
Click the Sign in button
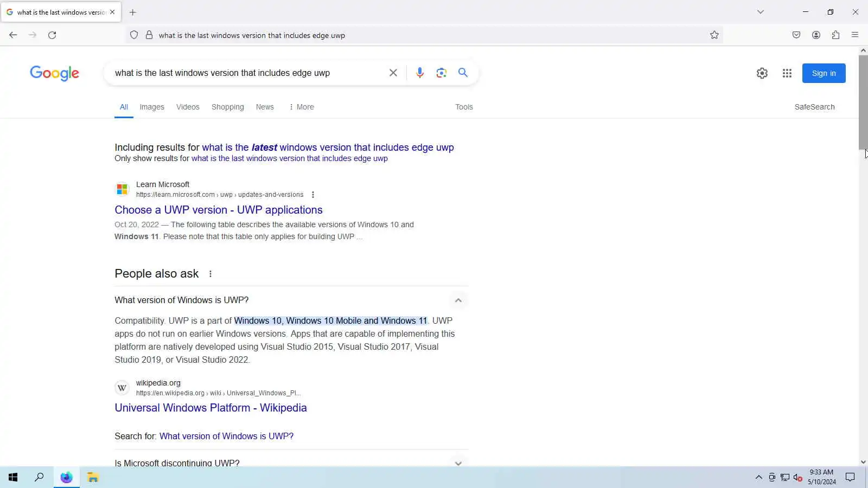click(824, 73)
